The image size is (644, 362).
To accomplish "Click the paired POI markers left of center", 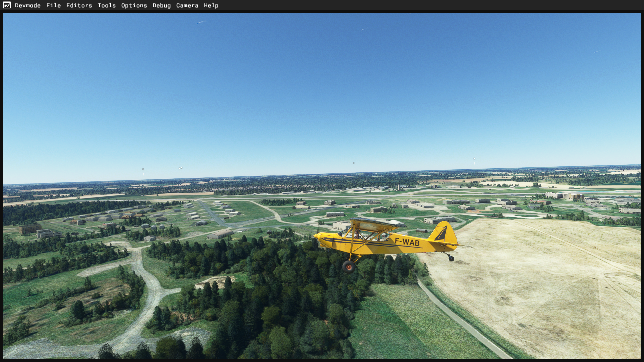I will click(x=181, y=168).
